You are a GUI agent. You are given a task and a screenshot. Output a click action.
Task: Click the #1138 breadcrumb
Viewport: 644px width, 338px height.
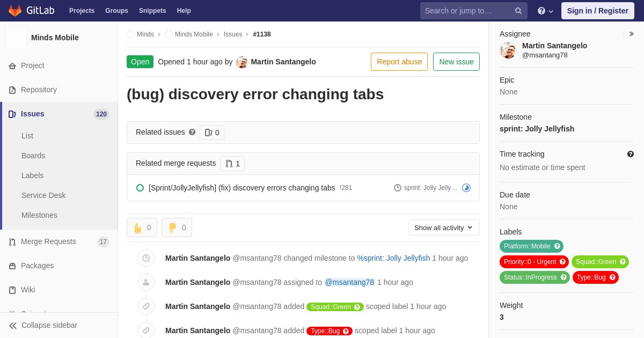(x=262, y=34)
